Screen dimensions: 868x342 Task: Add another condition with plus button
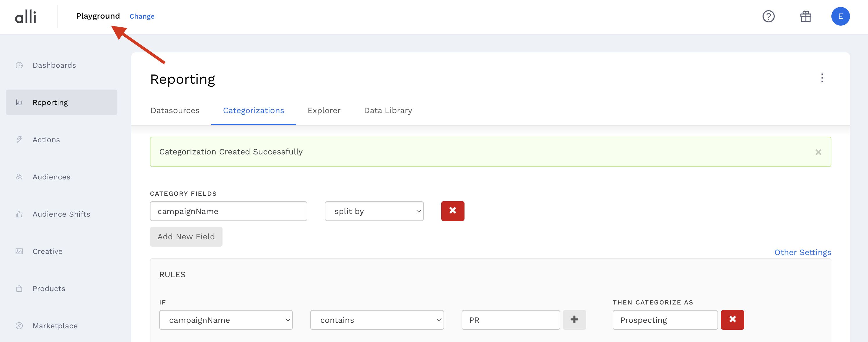click(x=574, y=319)
